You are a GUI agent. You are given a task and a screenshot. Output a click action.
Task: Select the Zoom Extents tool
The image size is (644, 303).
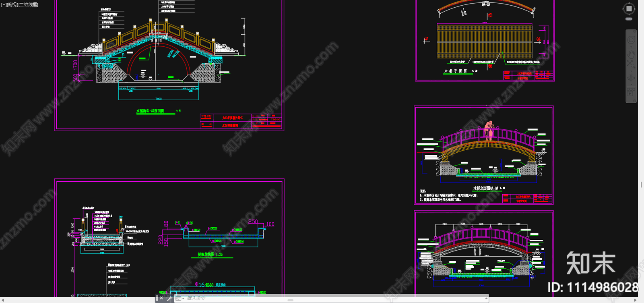click(x=631, y=64)
